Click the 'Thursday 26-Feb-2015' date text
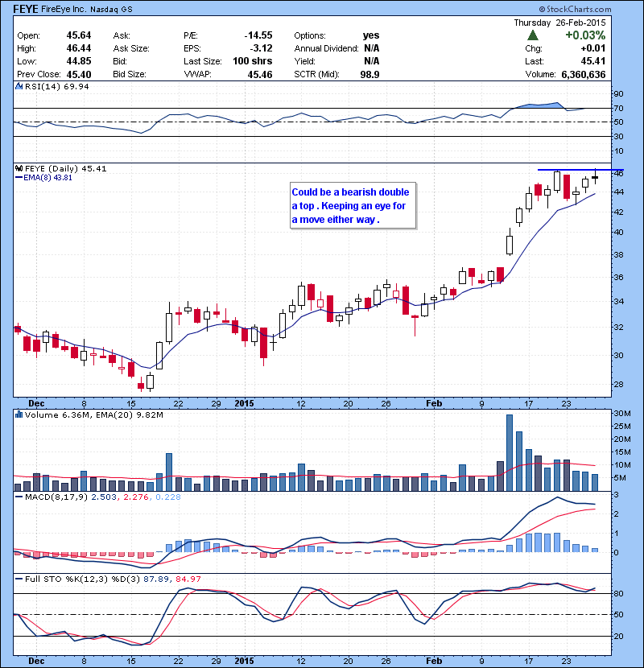The width and height of the screenshot is (644, 668). coord(559,23)
